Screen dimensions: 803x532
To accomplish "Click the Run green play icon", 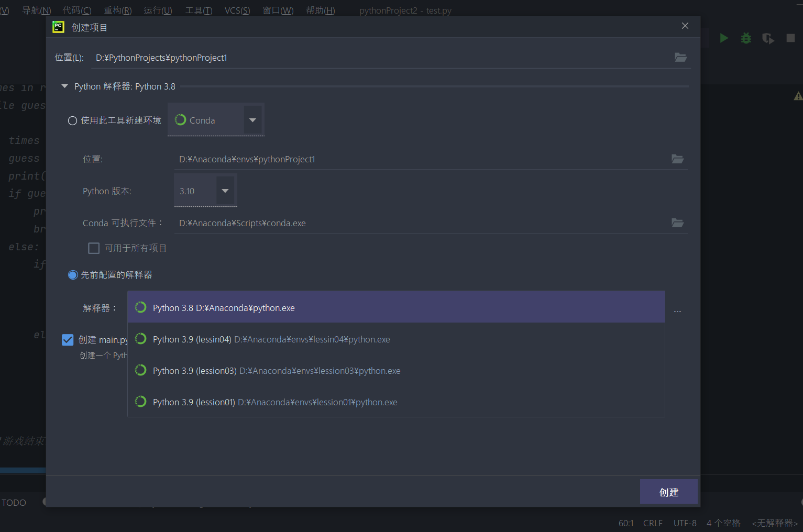I will 724,38.
